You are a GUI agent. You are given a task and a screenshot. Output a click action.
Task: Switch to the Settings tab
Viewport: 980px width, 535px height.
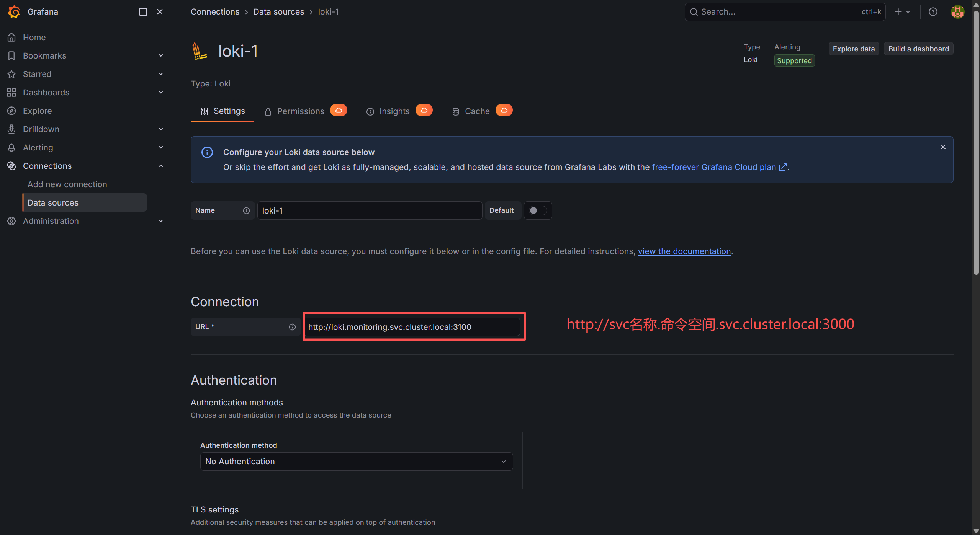click(x=223, y=111)
